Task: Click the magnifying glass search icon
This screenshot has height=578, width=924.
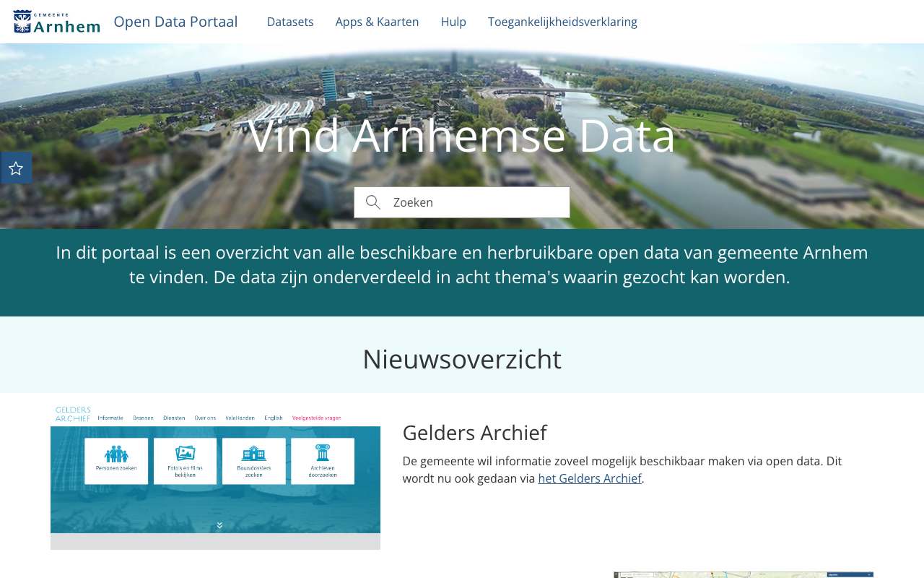Action: pos(373,202)
